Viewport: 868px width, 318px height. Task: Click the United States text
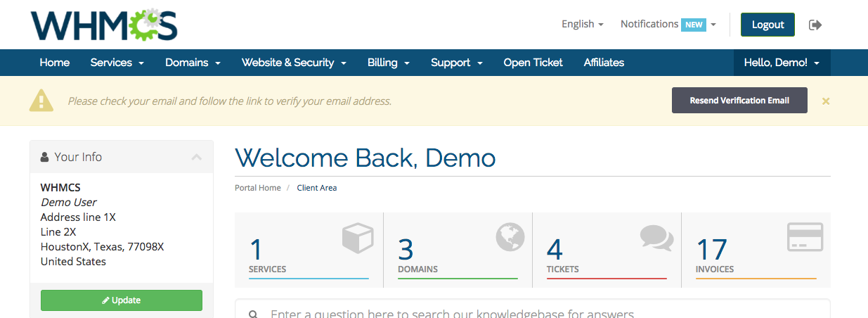(x=74, y=262)
